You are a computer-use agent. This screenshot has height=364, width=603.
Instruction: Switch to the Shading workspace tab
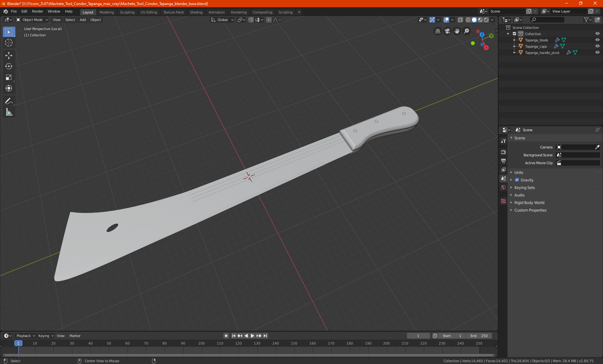pyautogui.click(x=196, y=12)
